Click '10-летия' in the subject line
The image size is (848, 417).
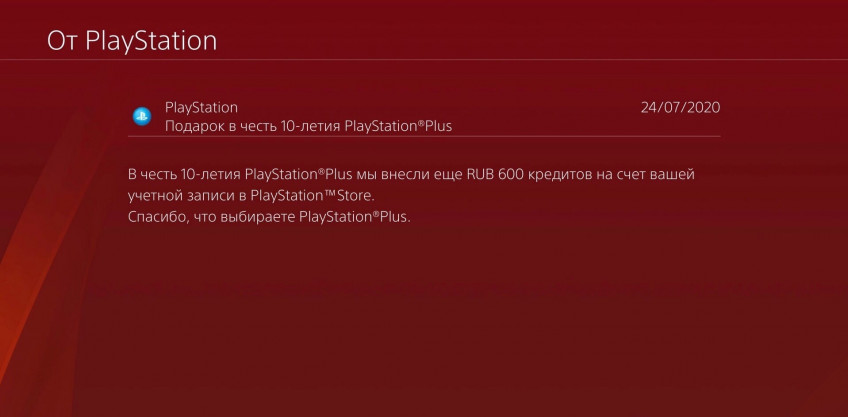[x=311, y=127]
